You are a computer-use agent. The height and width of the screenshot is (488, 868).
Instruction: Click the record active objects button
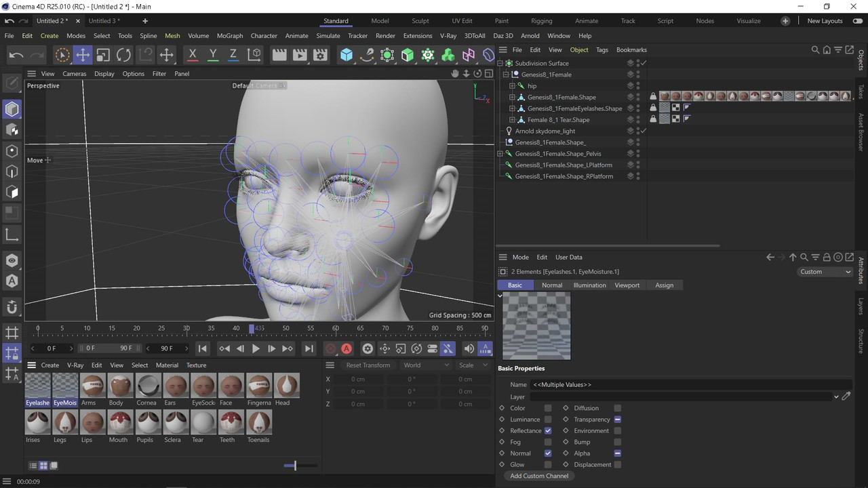pyautogui.click(x=330, y=348)
